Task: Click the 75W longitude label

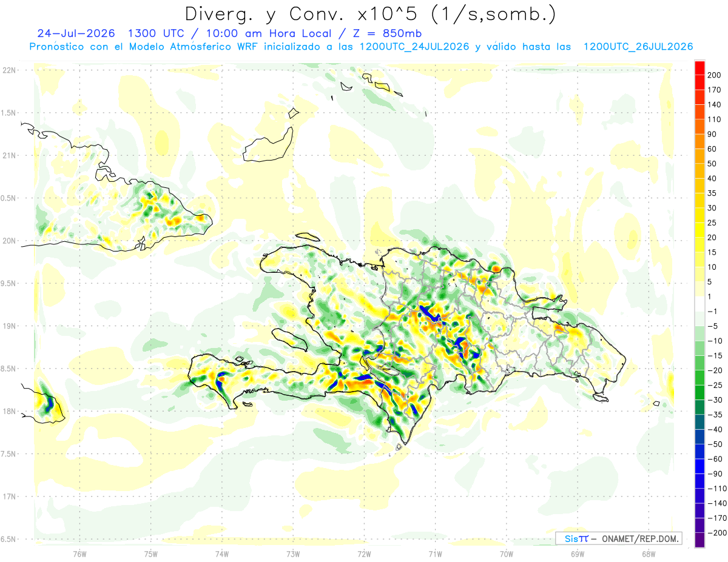Action: point(150,555)
